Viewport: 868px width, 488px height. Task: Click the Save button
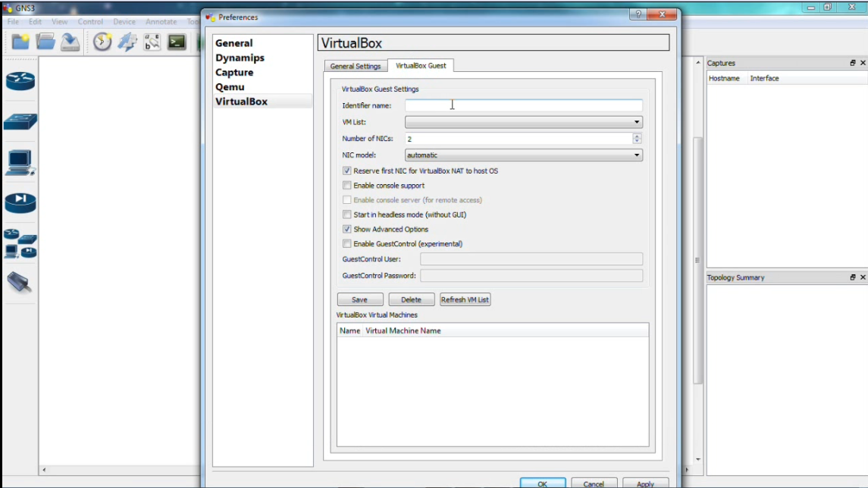click(x=360, y=299)
